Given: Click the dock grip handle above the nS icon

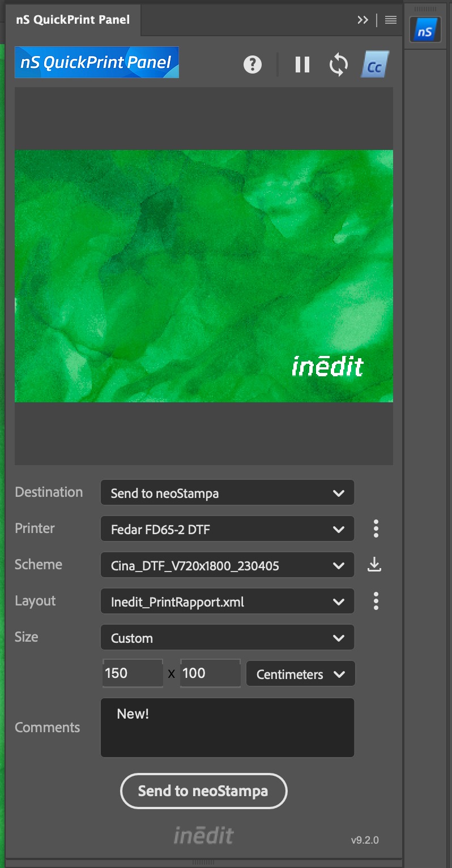Looking at the screenshot, I should pos(425,9).
